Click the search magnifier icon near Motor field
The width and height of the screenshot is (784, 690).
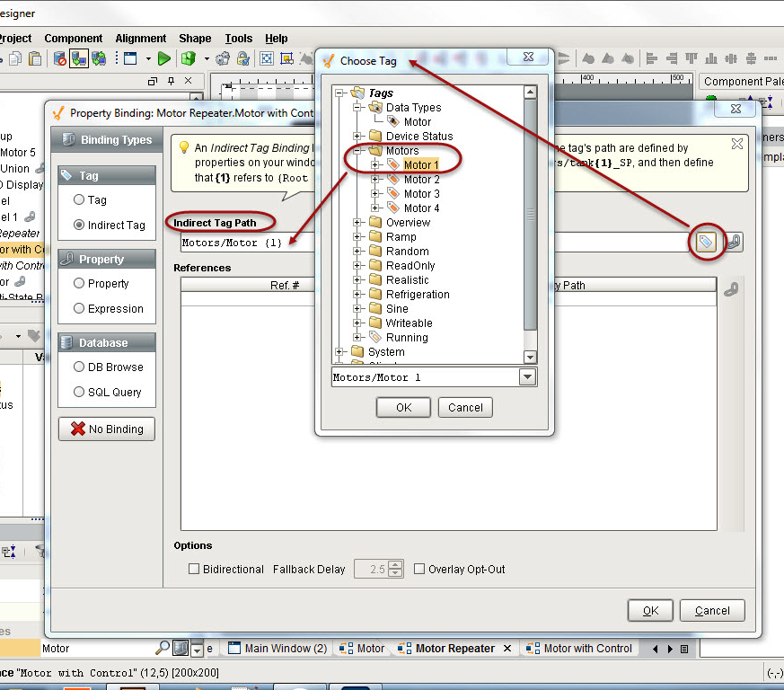163,648
